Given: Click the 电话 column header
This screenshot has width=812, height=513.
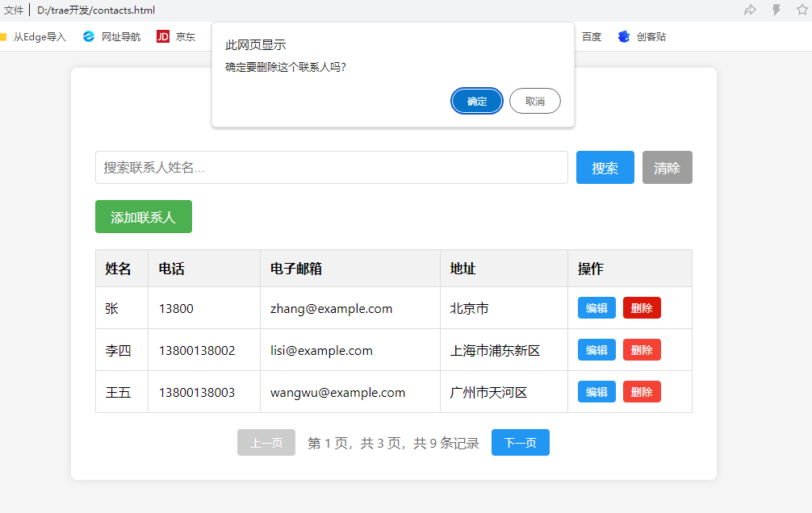Looking at the screenshot, I should pos(171,269).
